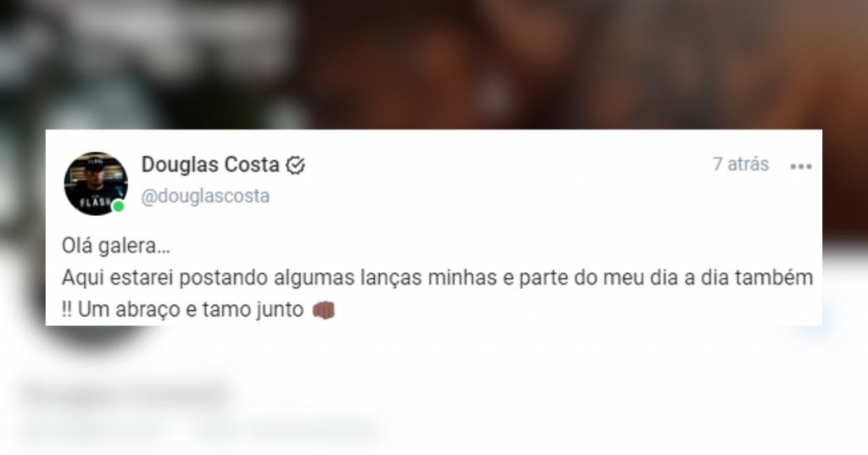Image resolution: width=868 pixels, height=455 pixels.
Task: Open Douglas Costa's profile avatar
Action: click(96, 183)
